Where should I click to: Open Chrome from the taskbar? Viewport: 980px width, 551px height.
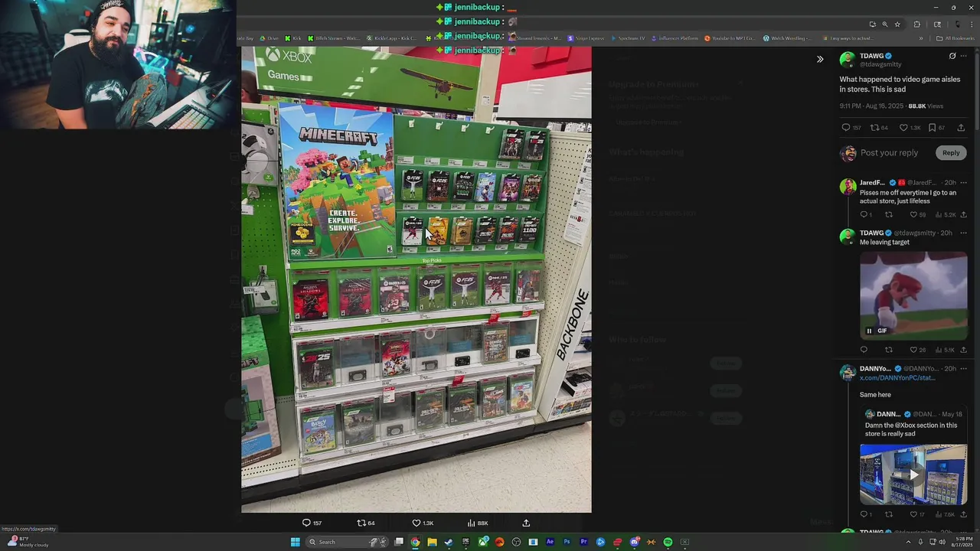[415, 542]
